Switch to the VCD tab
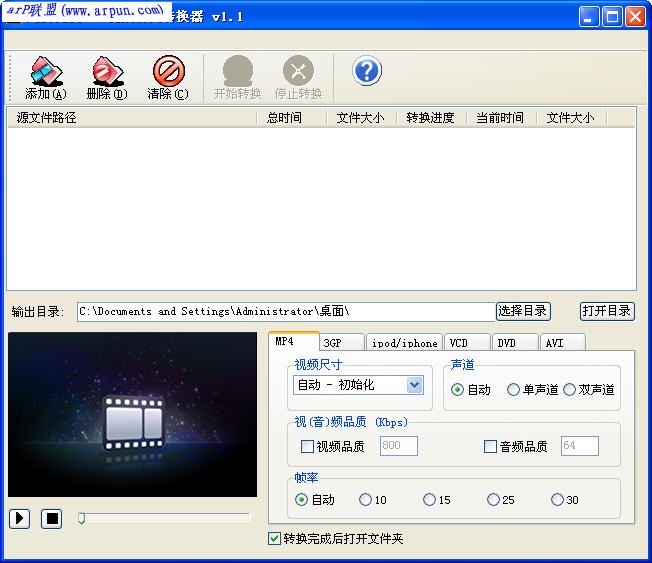652x563 pixels. point(467,343)
